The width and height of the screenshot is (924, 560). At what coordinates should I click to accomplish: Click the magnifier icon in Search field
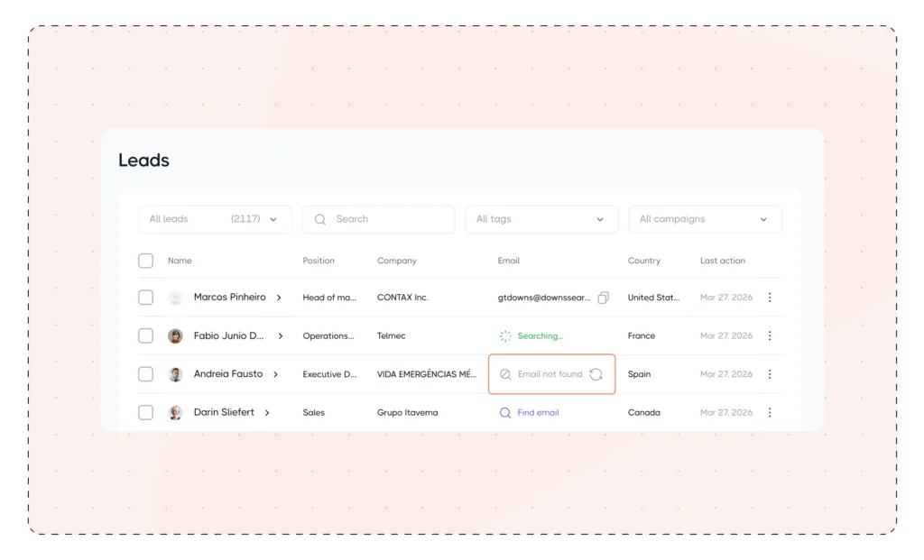coord(320,219)
